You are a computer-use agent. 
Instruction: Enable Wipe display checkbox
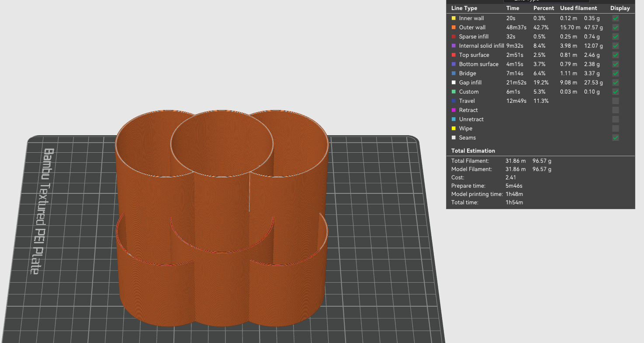[615, 129]
